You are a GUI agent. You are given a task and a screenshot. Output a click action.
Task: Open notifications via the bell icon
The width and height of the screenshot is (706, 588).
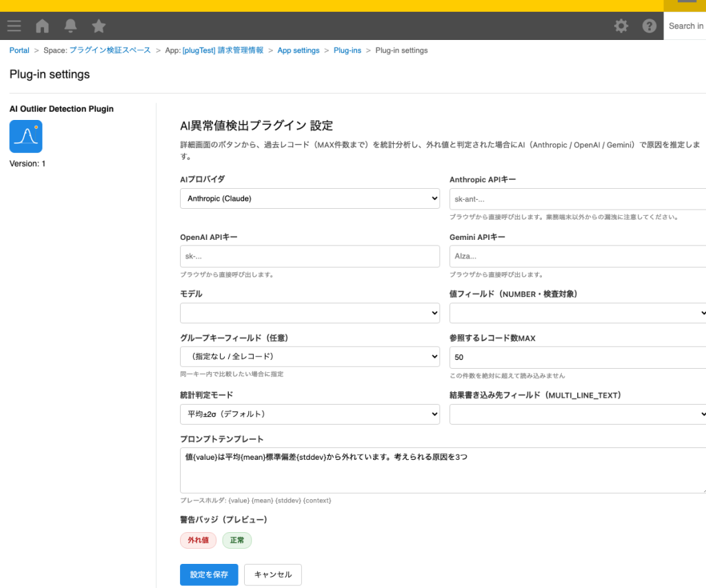70,26
